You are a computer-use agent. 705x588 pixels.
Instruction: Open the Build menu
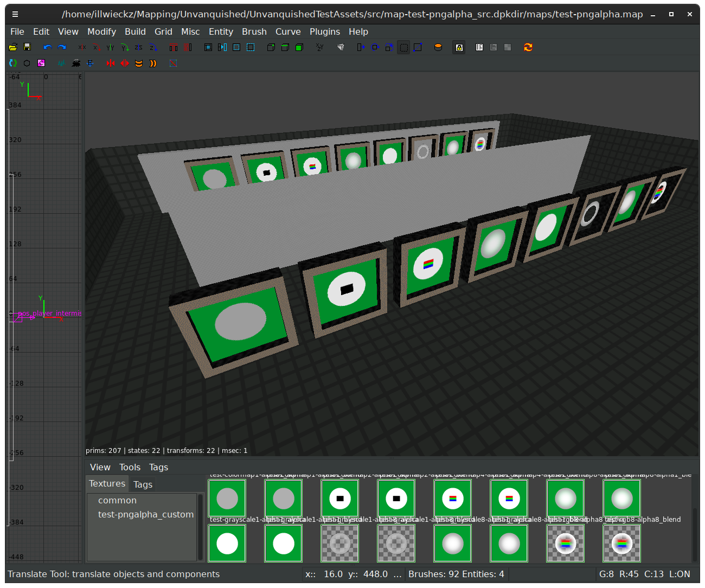135,31
